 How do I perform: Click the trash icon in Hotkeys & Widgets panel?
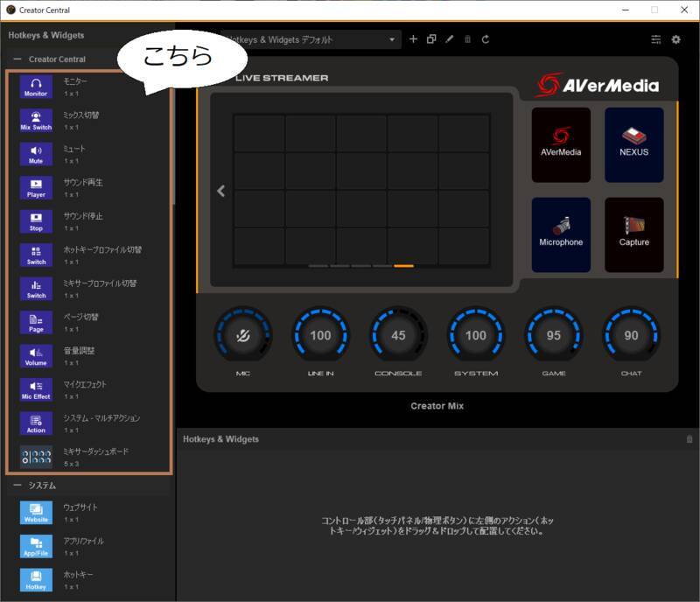(689, 439)
